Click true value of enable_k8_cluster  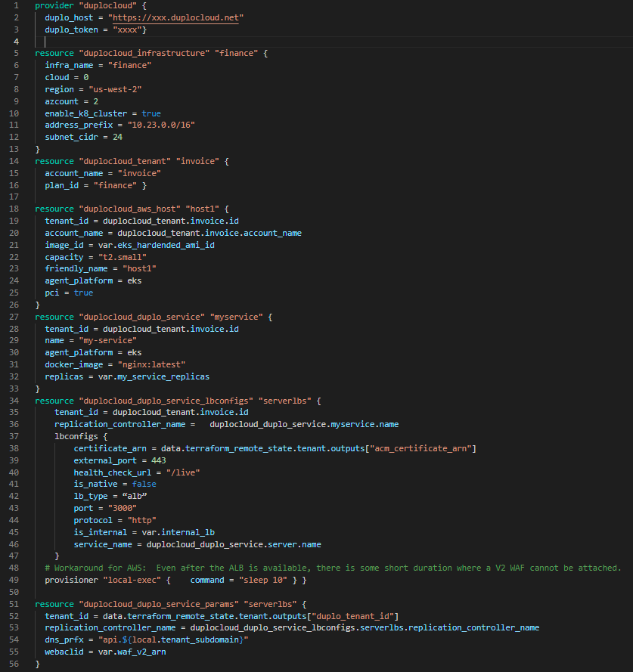[151, 113]
